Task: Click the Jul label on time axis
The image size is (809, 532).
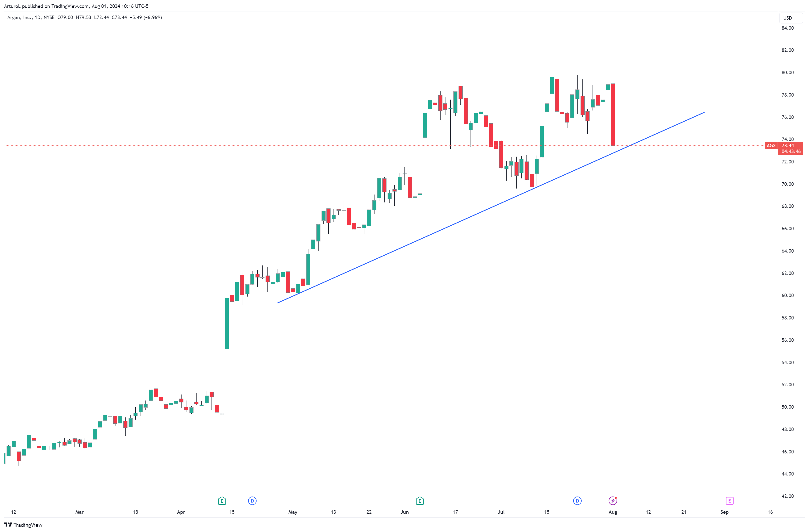Action: (501, 512)
